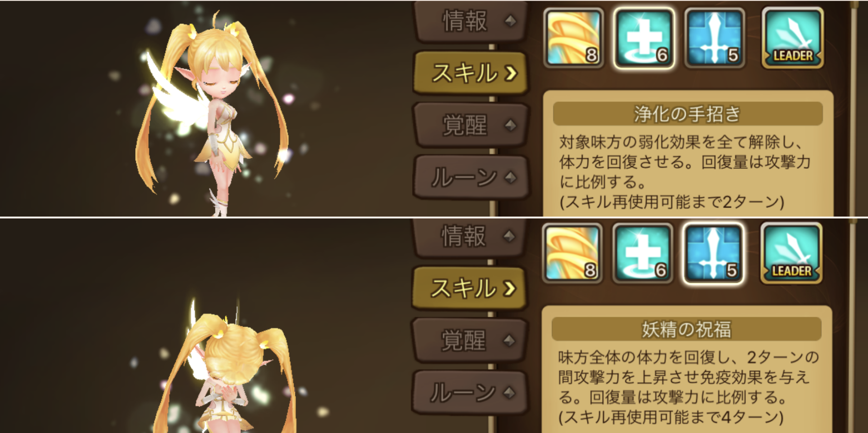Switch to ルーン tab in the bottom panel

[x=471, y=393]
